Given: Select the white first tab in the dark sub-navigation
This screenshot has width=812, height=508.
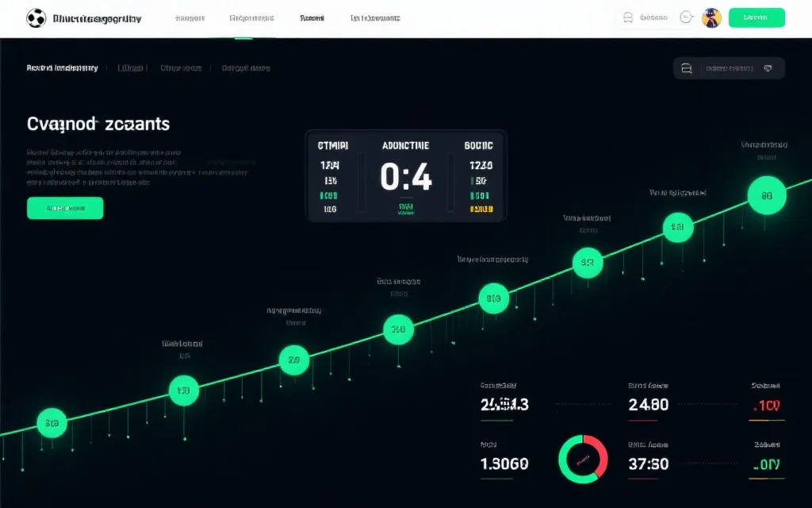Looking at the screenshot, I should [x=62, y=68].
